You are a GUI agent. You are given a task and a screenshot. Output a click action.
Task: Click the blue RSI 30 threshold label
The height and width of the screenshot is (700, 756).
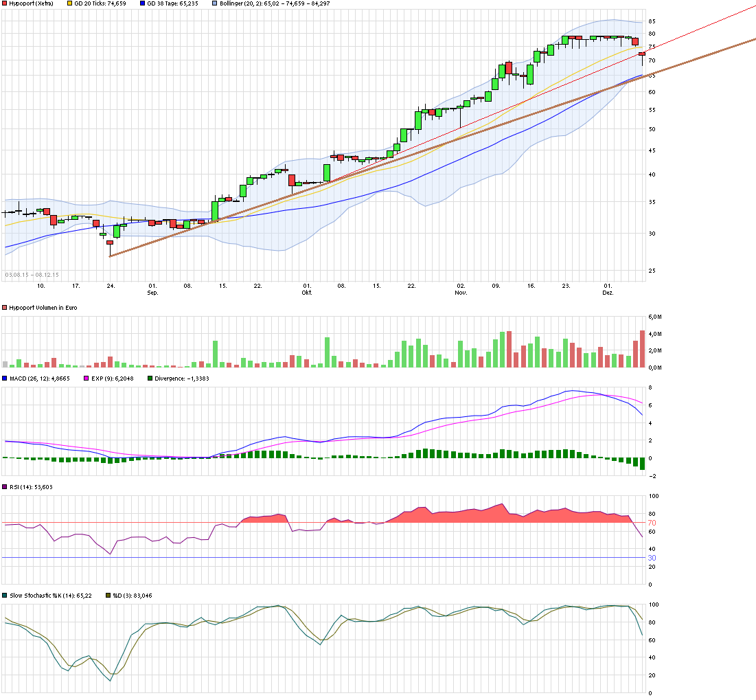pyautogui.click(x=652, y=558)
